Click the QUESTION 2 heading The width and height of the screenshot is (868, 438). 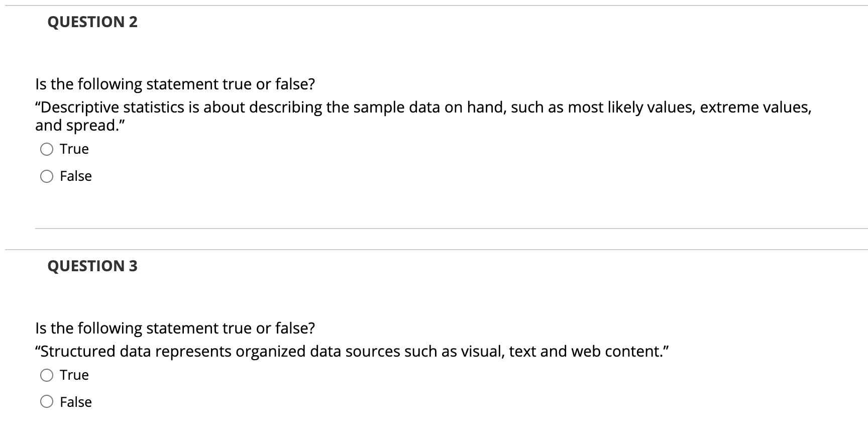coord(92,22)
